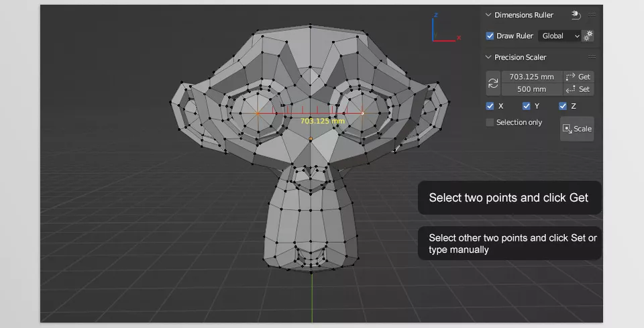Click the axis orientation gizmo
Screen dimensions: 644x328
click(x=443, y=34)
